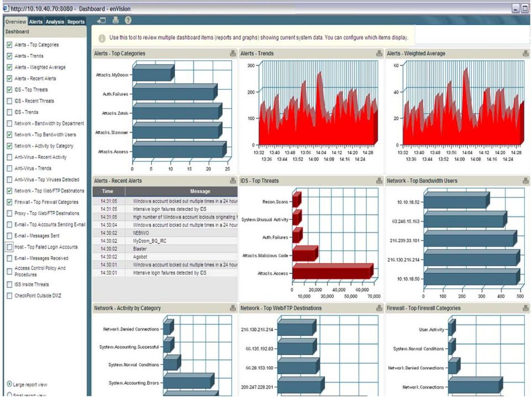The image size is (532, 397).
Task: Click the logout arrow icon in toolbar
Action: click(101, 21)
